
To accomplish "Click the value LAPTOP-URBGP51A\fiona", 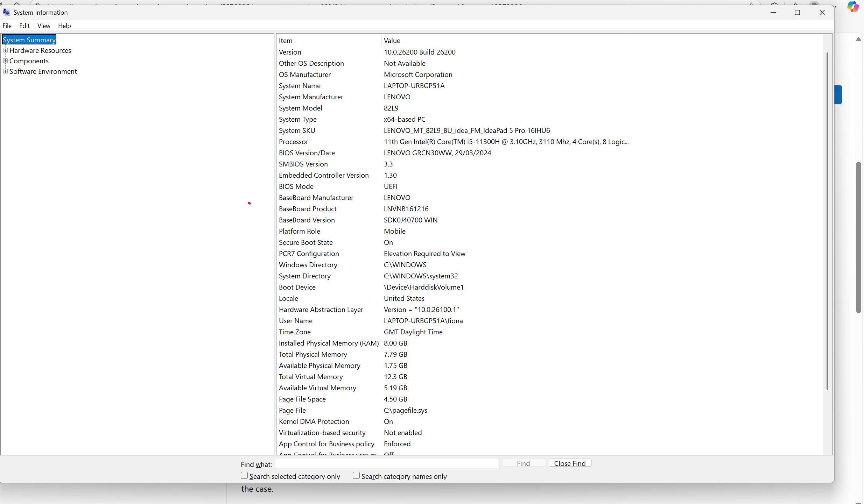I will (423, 321).
